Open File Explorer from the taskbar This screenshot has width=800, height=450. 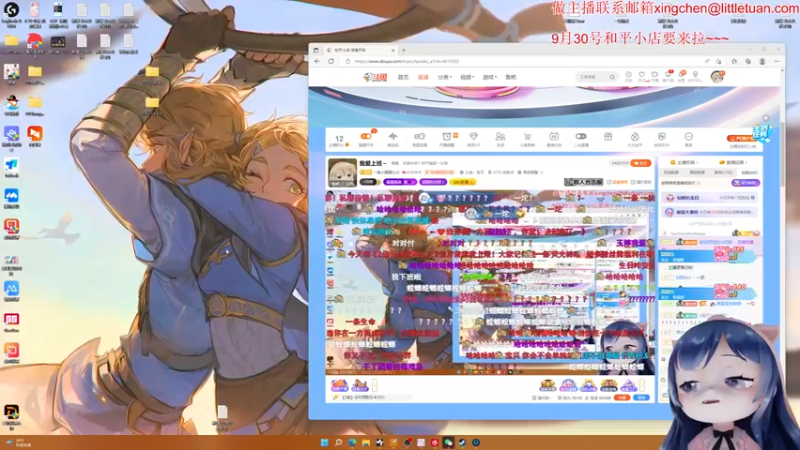tap(366, 442)
